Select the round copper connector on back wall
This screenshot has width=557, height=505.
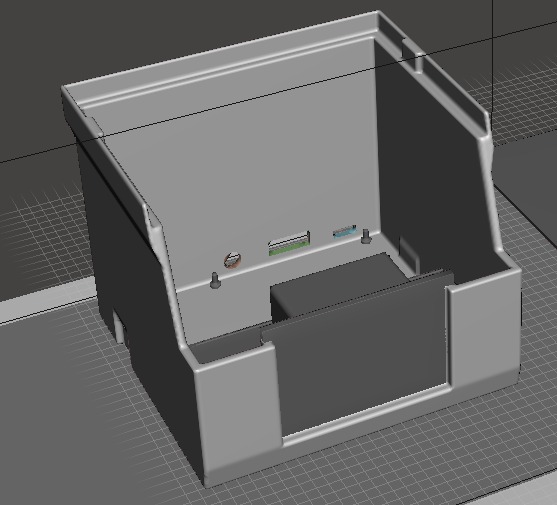tap(232, 260)
